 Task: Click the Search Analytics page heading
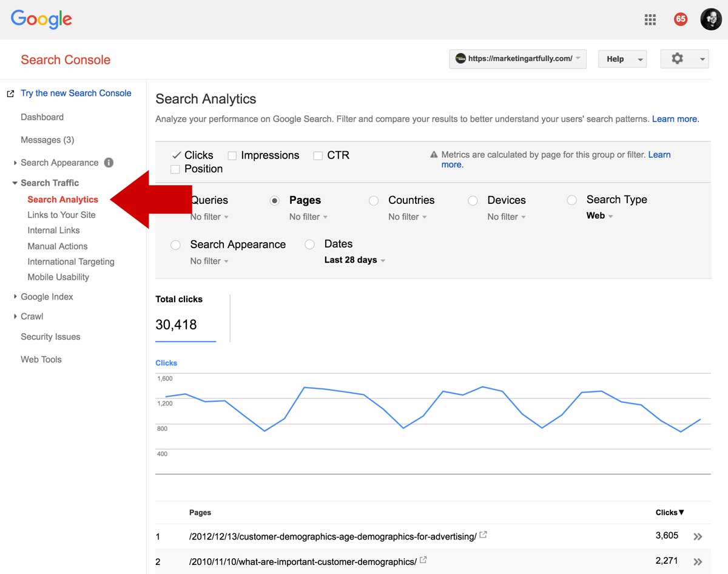pos(206,99)
